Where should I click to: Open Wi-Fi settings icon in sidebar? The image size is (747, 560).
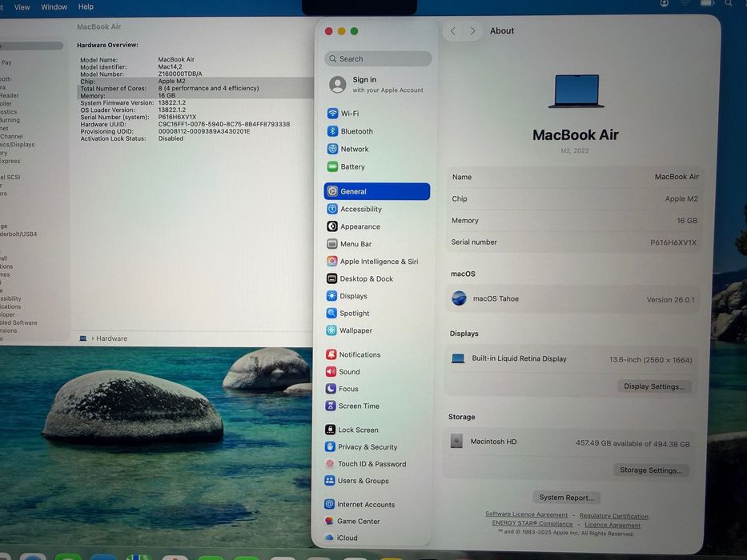coord(332,114)
